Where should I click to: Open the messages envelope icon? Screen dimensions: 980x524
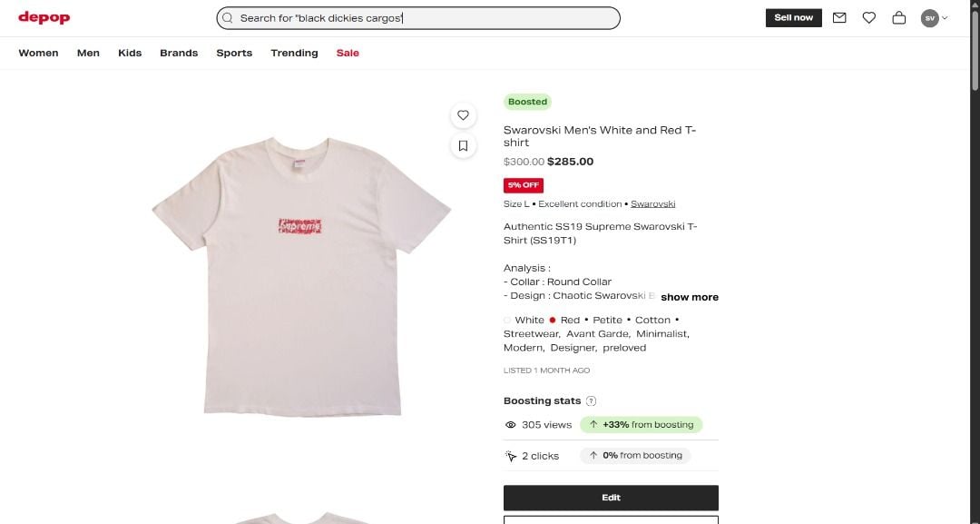[839, 17]
